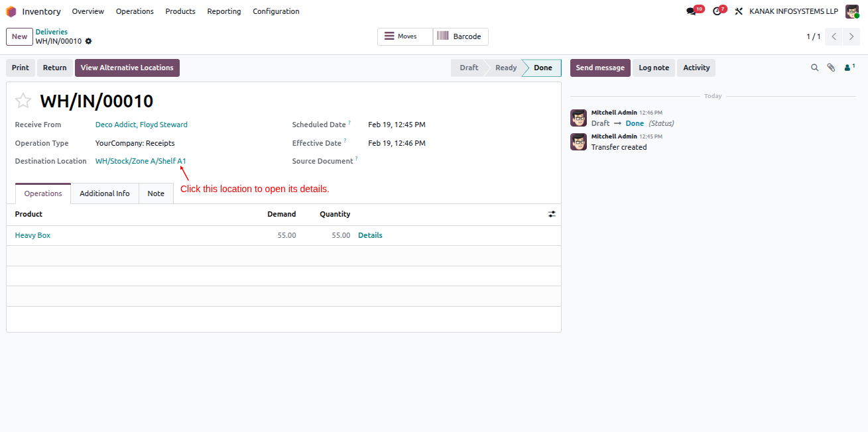Switch to the Additional Info tab
Screen dimensions: 868x432
(x=105, y=193)
